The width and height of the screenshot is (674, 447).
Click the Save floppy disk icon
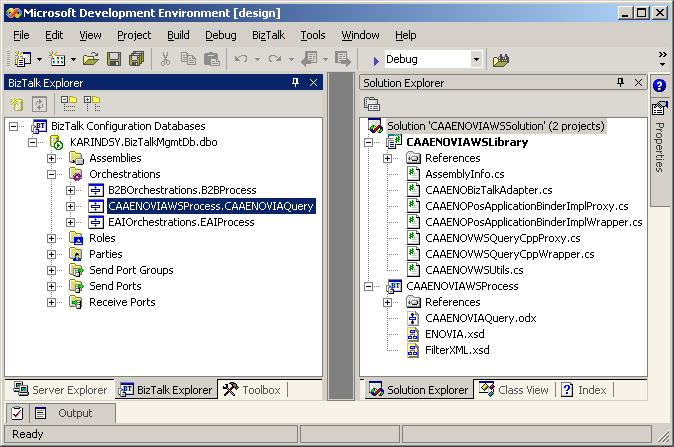tap(114, 59)
